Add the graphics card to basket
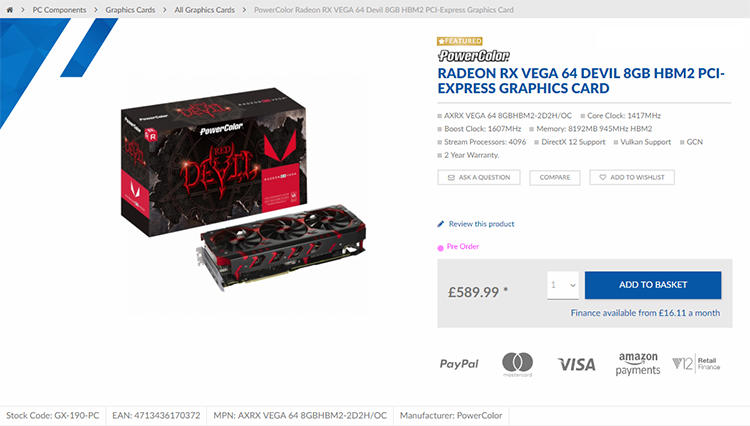 click(x=653, y=285)
